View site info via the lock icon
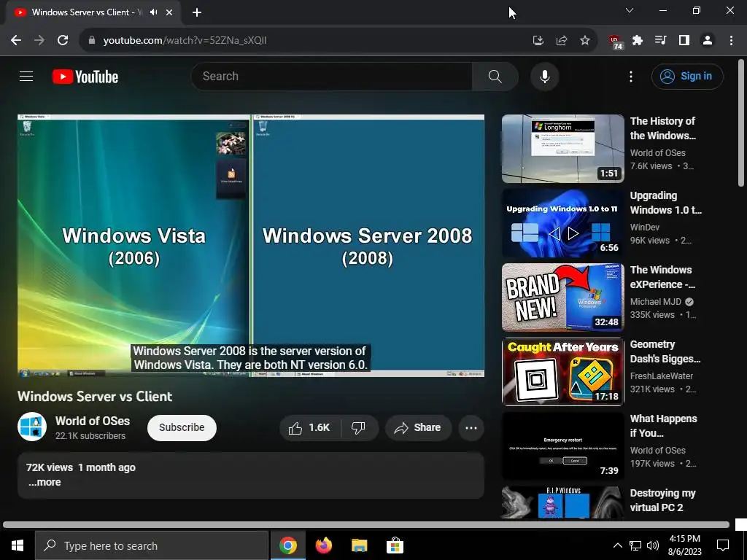The width and height of the screenshot is (747, 560). [92, 41]
